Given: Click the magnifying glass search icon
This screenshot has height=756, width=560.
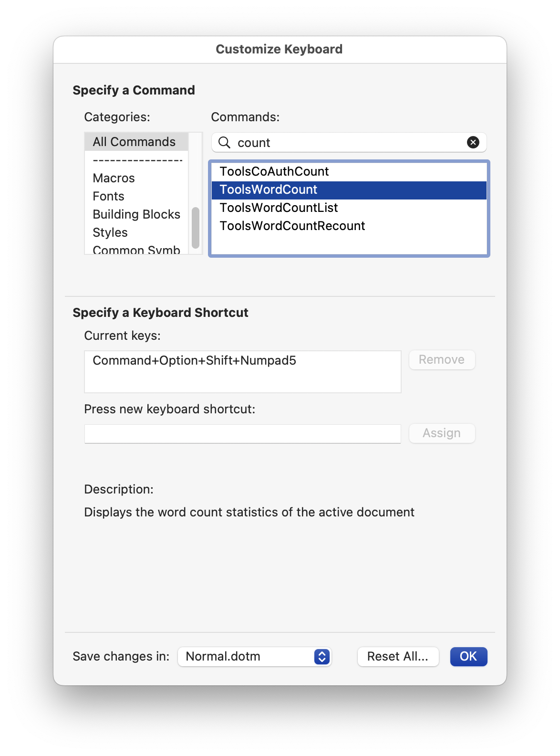Looking at the screenshot, I should click(x=224, y=142).
